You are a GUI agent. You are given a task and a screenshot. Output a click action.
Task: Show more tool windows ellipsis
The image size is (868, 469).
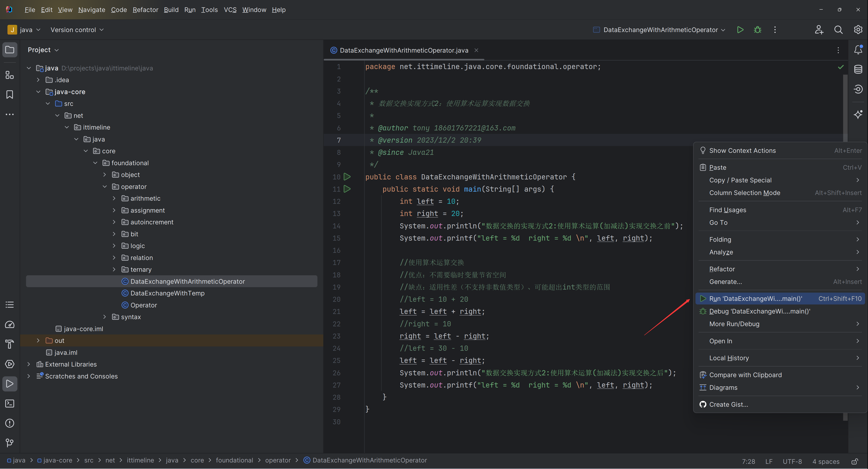click(10, 114)
